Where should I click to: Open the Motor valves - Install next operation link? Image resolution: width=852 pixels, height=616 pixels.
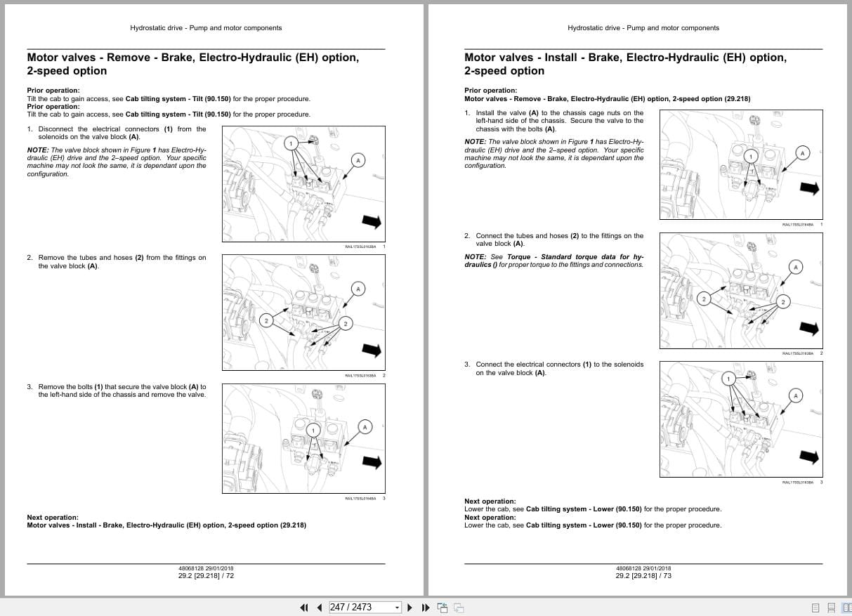pyautogui.click(x=166, y=525)
